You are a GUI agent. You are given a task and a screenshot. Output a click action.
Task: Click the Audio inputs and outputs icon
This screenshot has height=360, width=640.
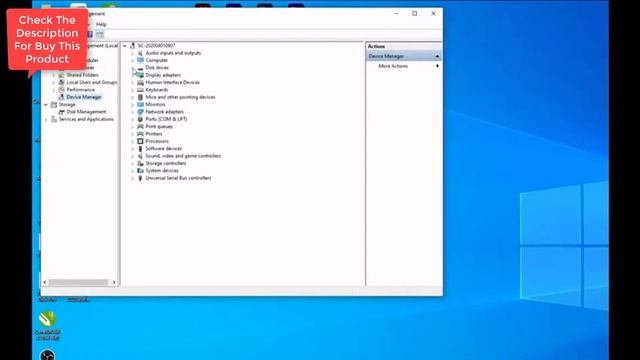(140, 53)
